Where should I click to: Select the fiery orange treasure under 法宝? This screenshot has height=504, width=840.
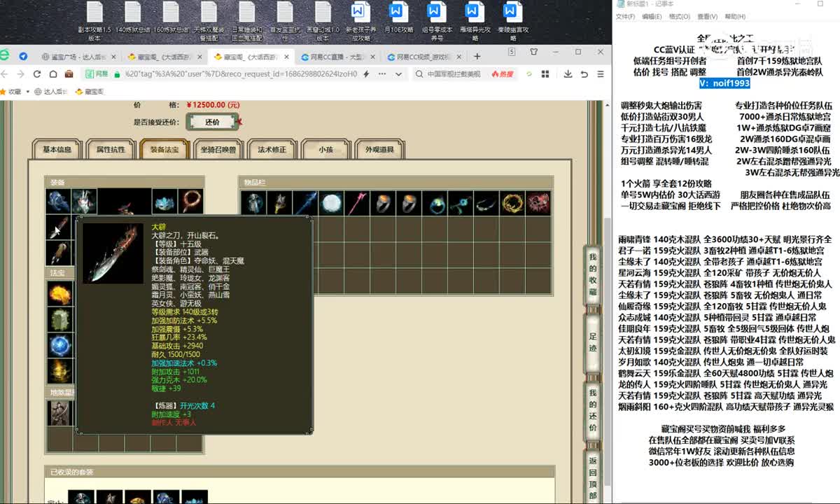59,293
